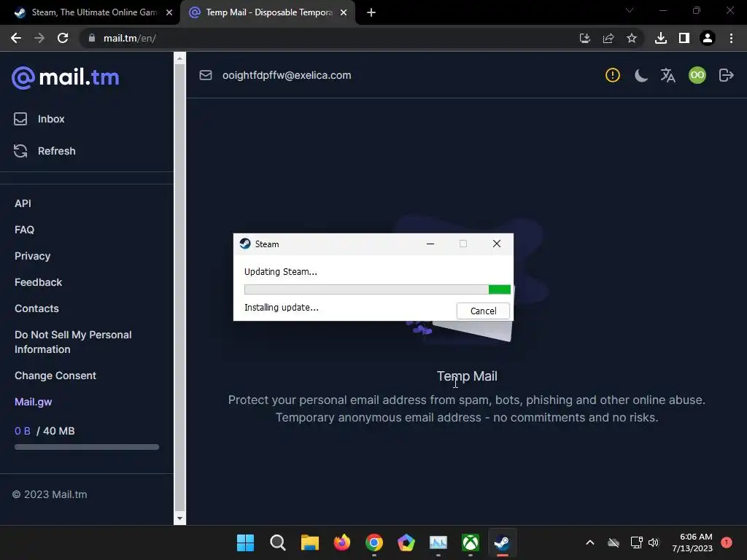The image size is (747, 560).
Task: Go forward in browser history
Action: (39, 38)
